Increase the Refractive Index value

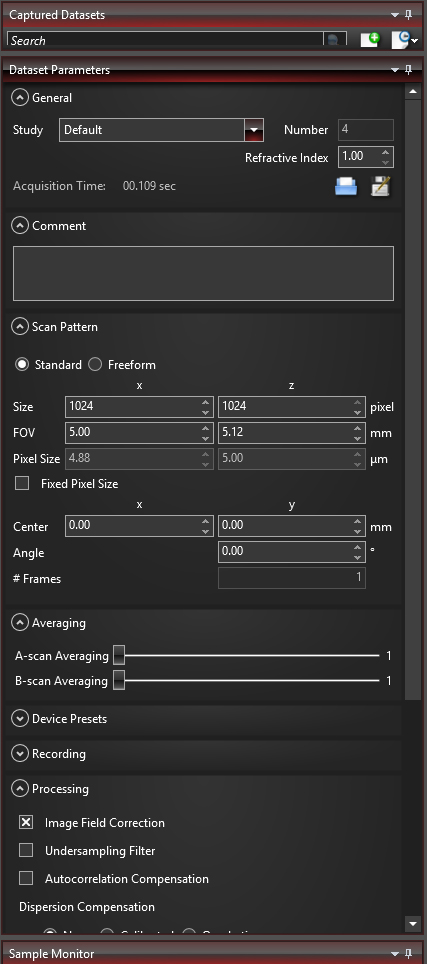tap(385, 152)
